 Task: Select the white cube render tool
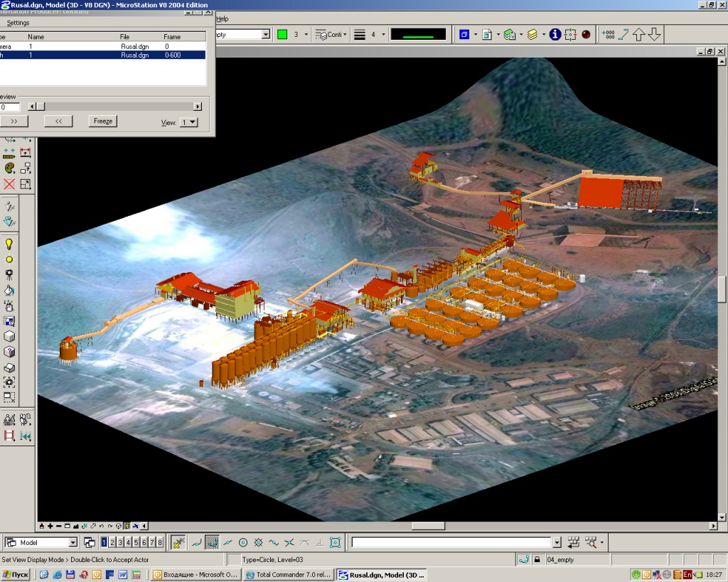pos(9,337)
